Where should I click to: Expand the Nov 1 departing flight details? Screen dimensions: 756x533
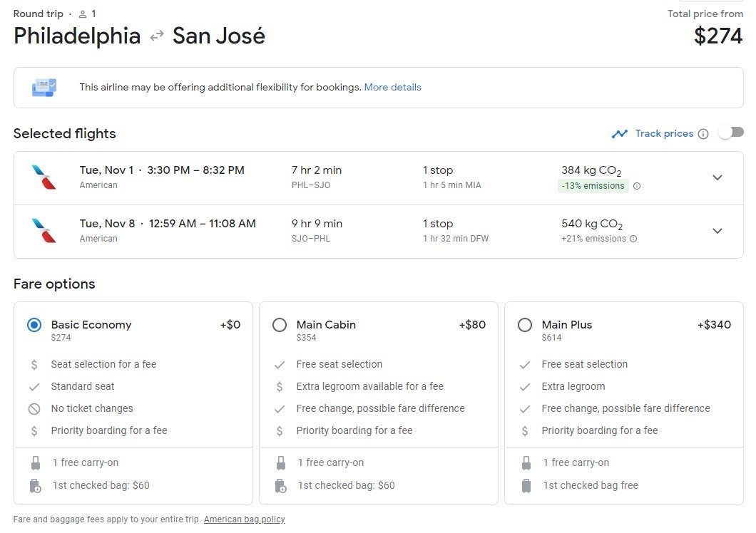pyautogui.click(x=717, y=177)
